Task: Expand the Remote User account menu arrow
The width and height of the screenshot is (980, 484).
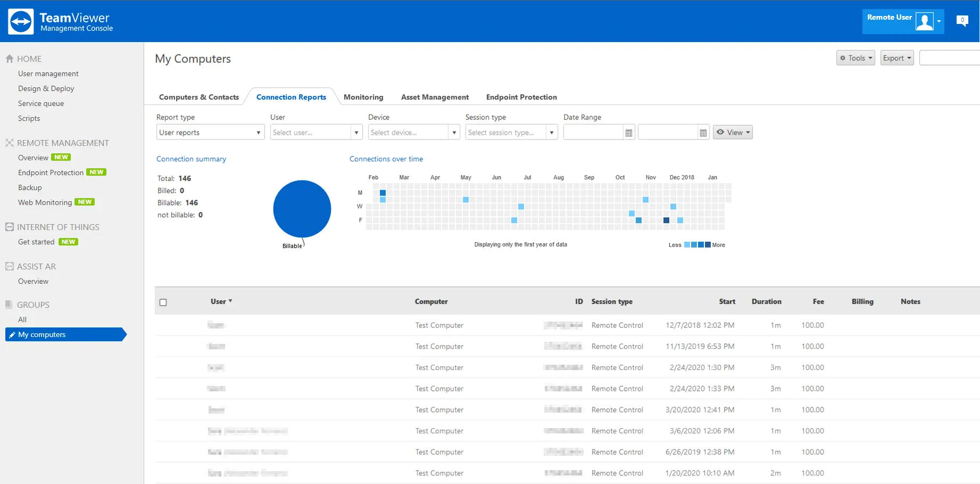Action: coord(939,21)
